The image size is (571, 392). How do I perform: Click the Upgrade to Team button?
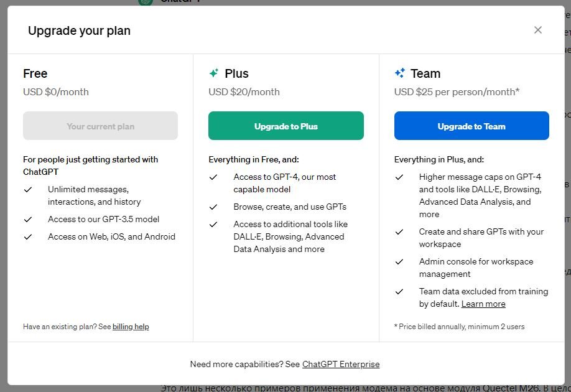pyautogui.click(x=471, y=126)
